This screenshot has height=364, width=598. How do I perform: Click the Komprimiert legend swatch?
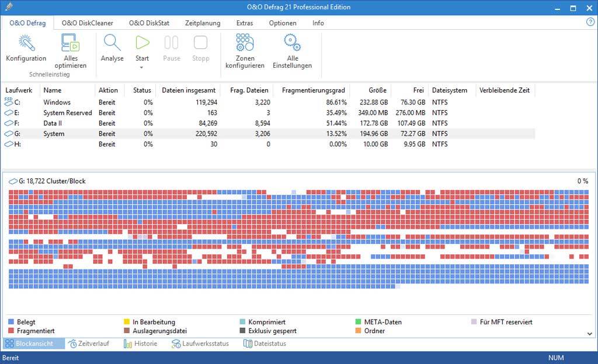pos(242,322)
